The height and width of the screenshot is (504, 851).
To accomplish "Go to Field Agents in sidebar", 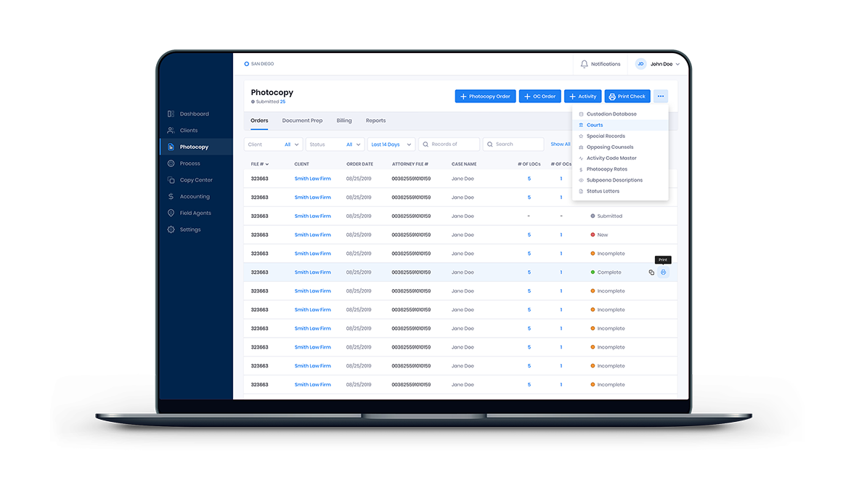I will pos(195,213).
